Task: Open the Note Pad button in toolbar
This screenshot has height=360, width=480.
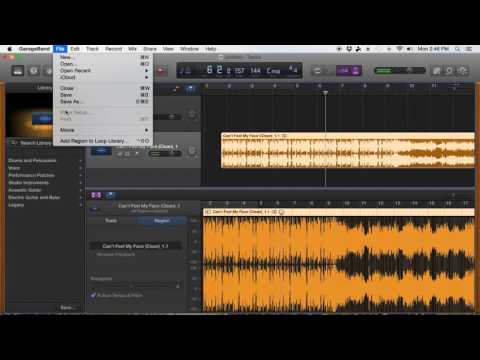Action: (436, 71)
